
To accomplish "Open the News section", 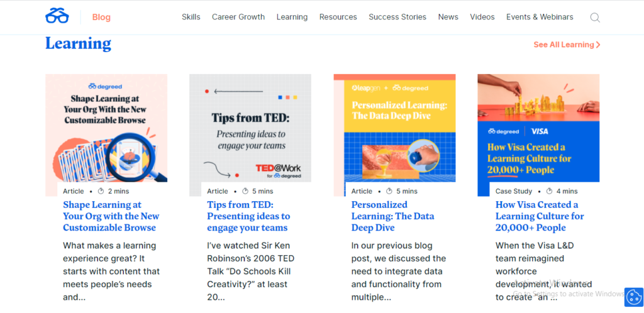I will tap(448, 17).
